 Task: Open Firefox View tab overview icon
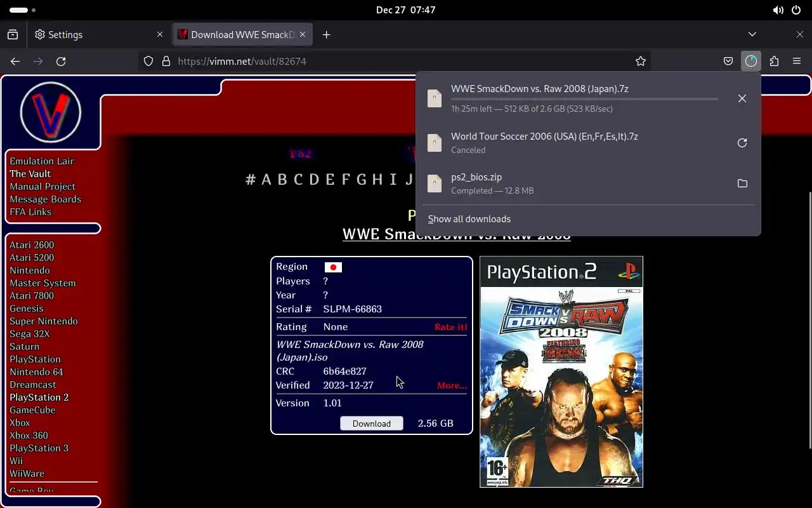(13, 34)
